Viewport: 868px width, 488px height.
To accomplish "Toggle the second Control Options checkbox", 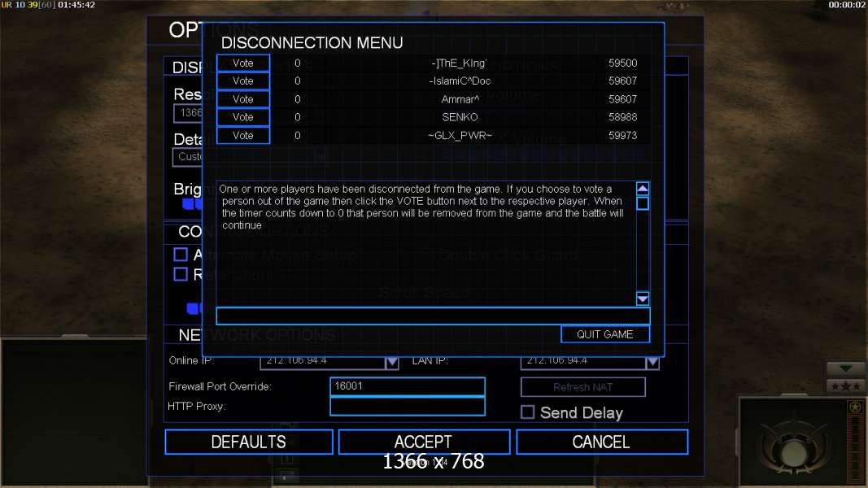I will 181,274.
